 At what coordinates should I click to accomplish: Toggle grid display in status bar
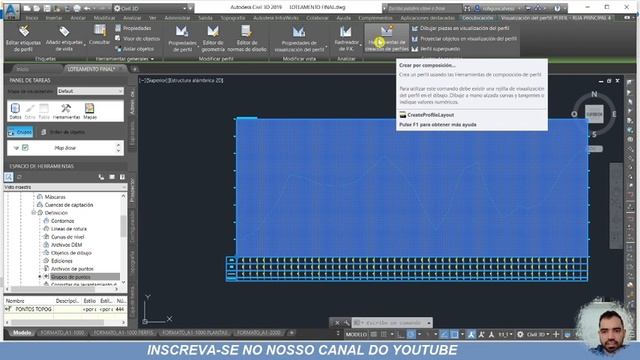(374, 334)
